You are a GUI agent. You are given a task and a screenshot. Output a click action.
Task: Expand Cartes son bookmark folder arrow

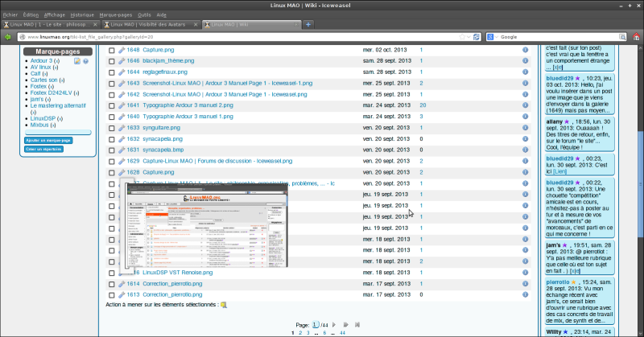[62, 80]
